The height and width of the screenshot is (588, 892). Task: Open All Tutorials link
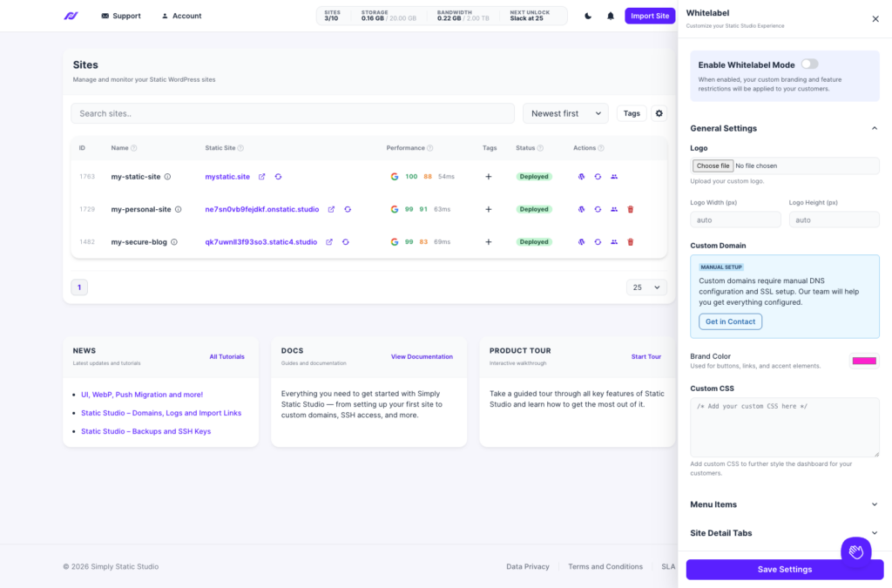227,356
